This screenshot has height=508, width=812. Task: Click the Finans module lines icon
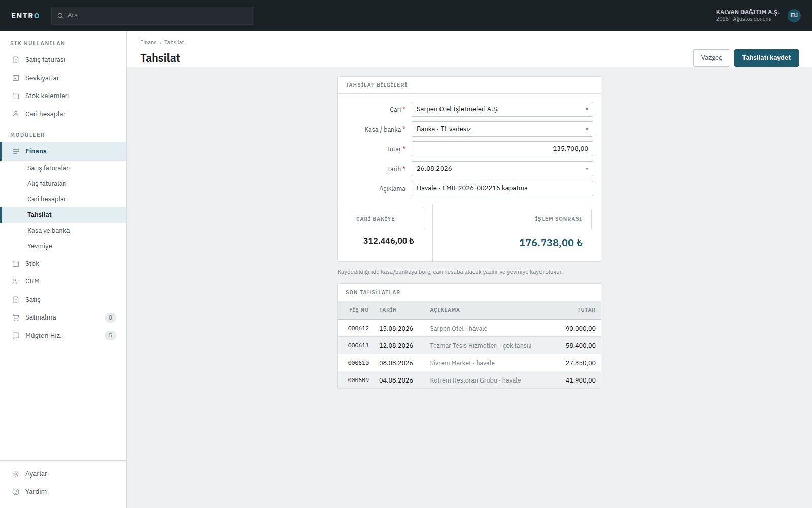(16, 151)
